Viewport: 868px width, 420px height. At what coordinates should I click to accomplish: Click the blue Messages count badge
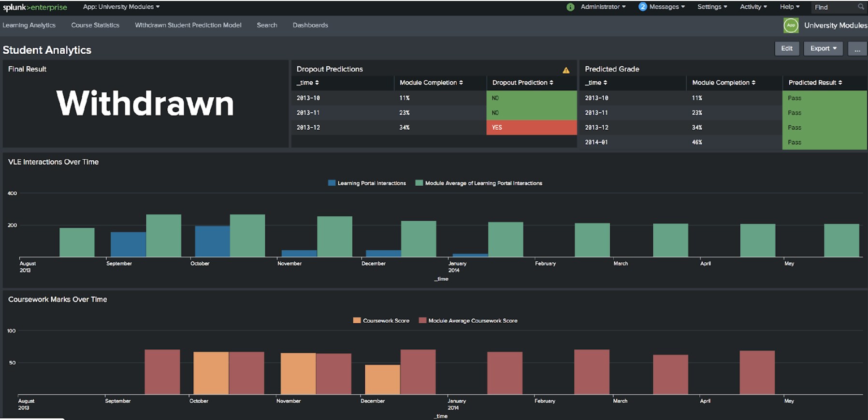pyautogui.click(x=642, y=7)
